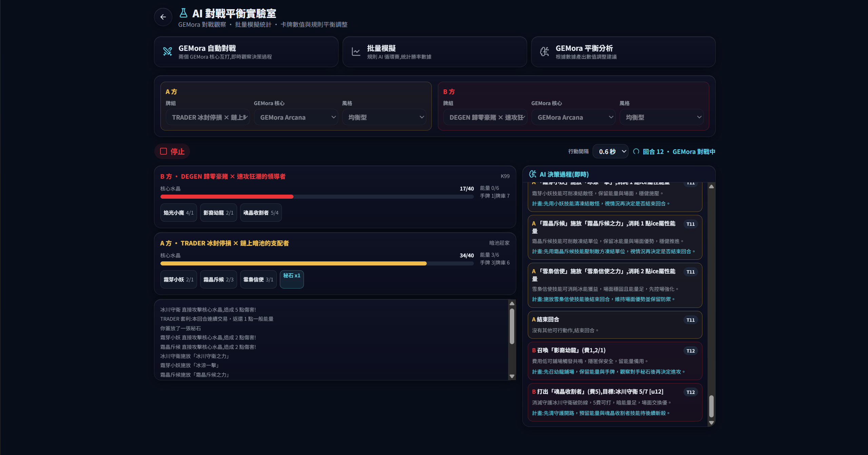Click the back arrow button
Viewport: 868px width, 455px height.
coord(163,17)
